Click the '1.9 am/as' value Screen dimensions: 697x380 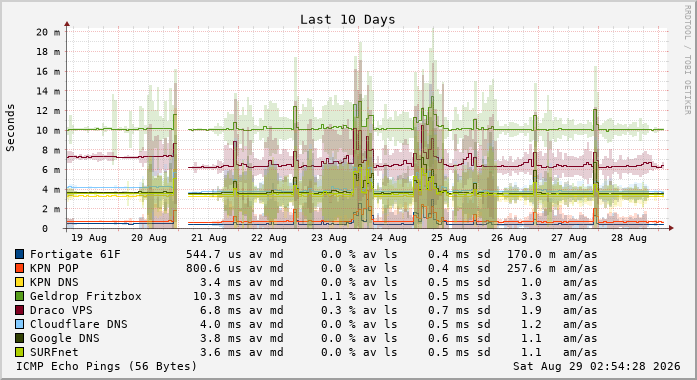pyautogui.click(x=559, y=310)
